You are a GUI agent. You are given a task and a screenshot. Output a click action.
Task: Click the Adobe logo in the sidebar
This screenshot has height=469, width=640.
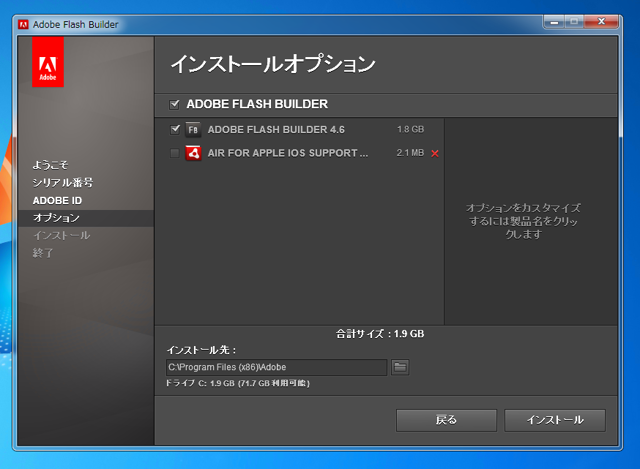tap(48, 62)
